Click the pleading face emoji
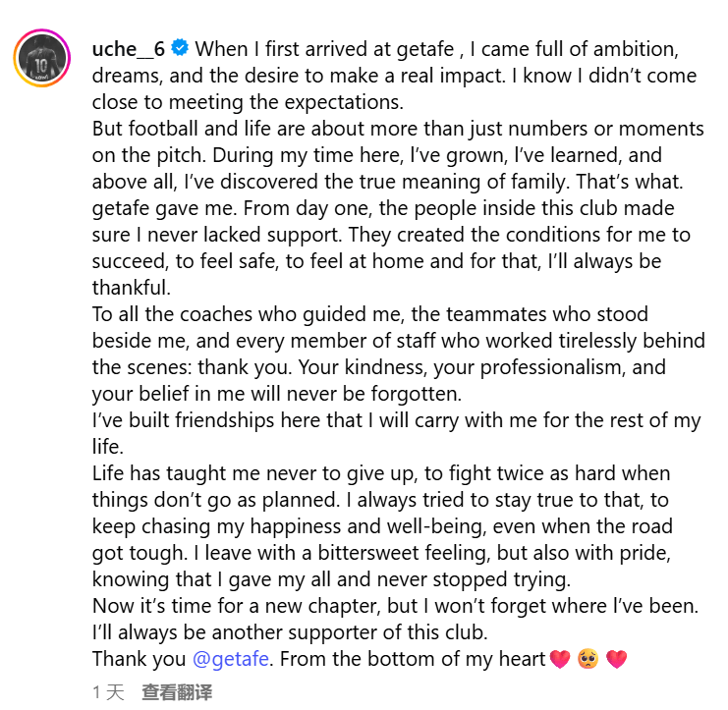This screenshot has width=728, height=710. click(x=588, y=659)
